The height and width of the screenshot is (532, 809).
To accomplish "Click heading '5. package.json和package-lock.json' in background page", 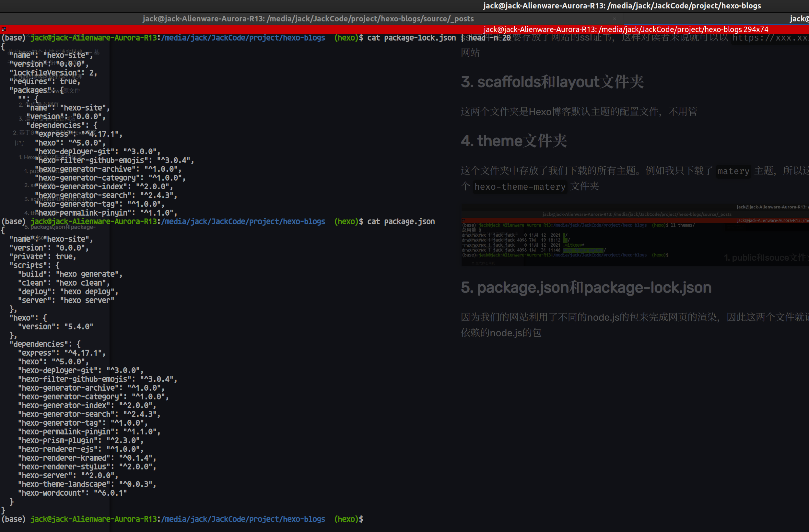I will pyautogui.click(x=586, y=288).
